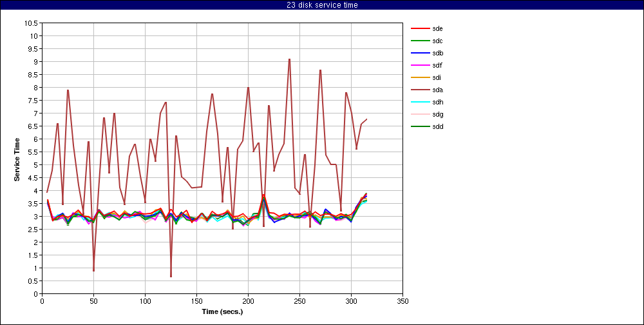Click the 150 x-axis tick label
The height and width of the screenshot is (325, 644).
pyautogui.click(x=196, y=301)
